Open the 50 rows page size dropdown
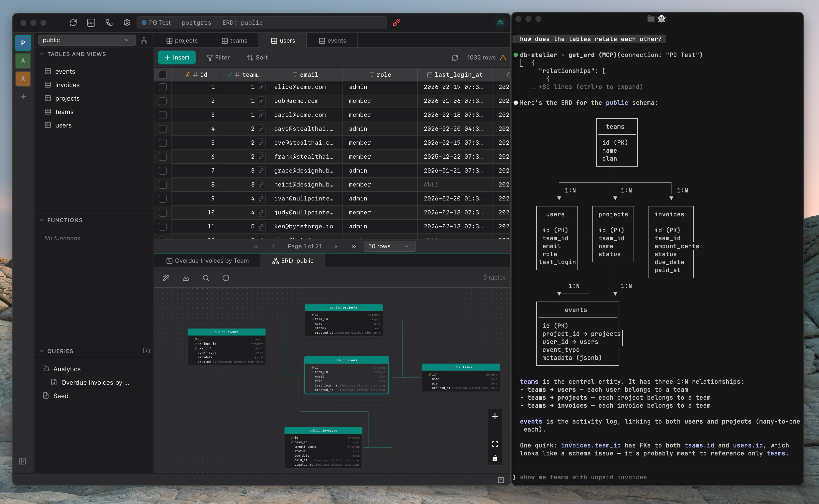 pos(389,246)
